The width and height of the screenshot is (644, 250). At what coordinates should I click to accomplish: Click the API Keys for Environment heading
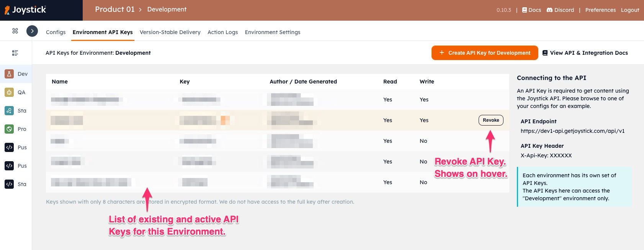(98, 53)
